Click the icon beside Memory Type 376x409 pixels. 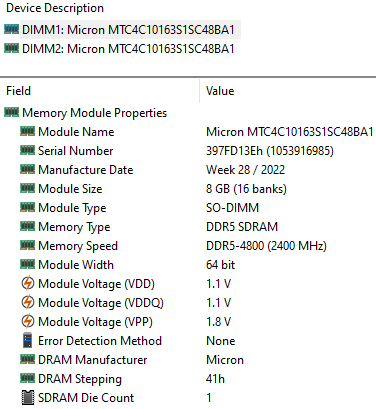[27, 226]
